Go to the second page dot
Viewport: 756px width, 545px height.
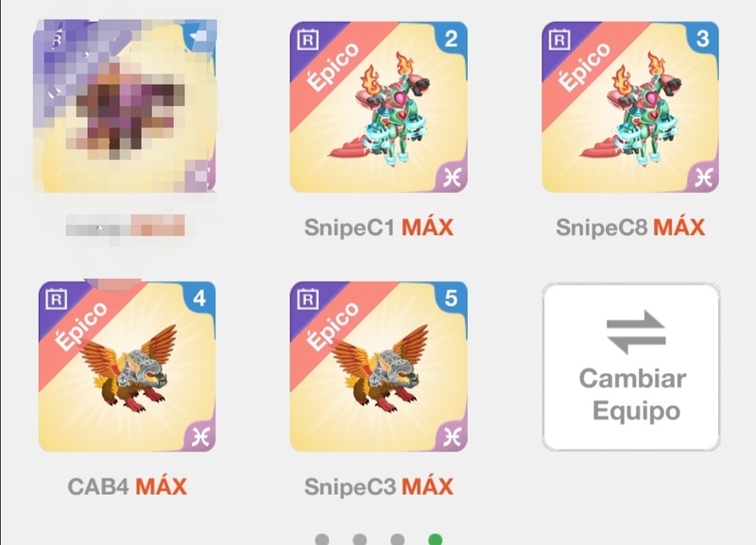360,539
